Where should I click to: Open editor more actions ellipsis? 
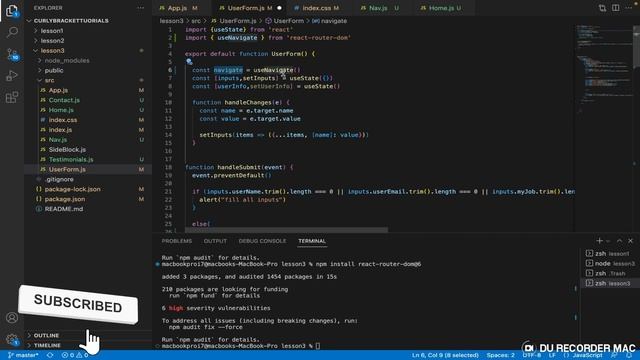click(x=629, y=8)
